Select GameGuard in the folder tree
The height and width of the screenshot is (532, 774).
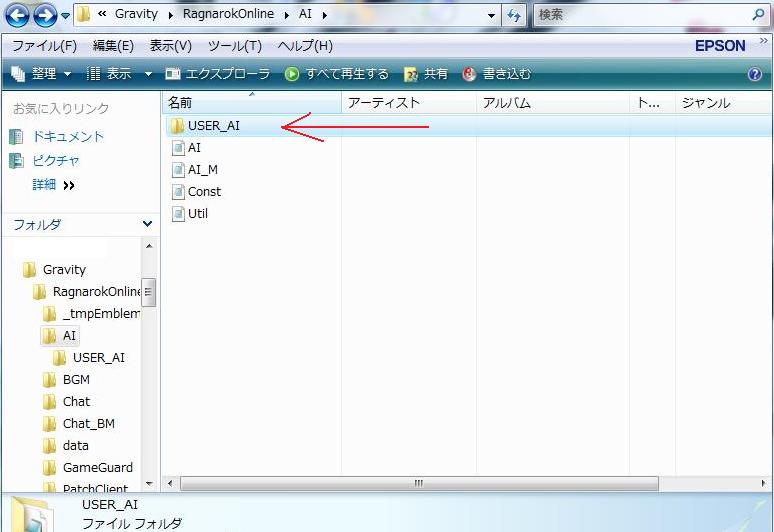coord(88,467)
